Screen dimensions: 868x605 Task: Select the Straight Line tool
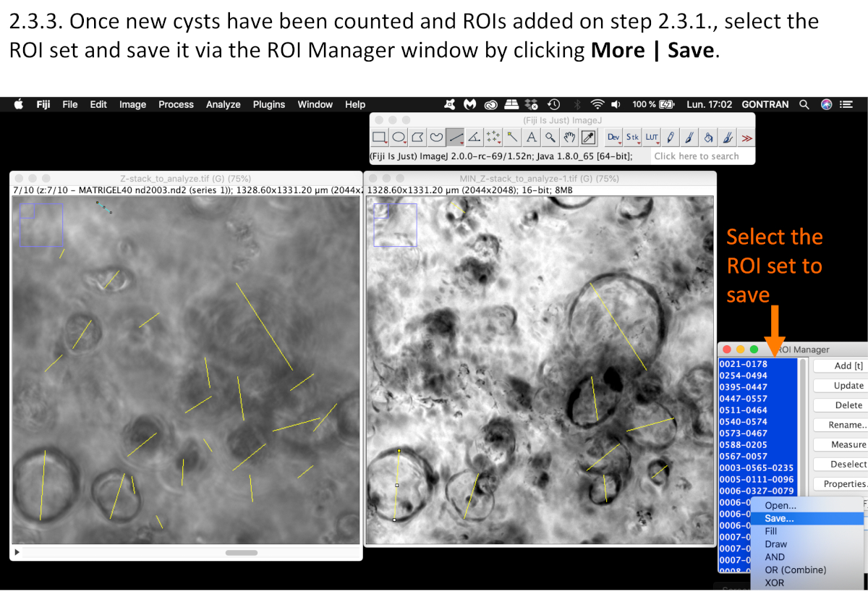click(455, 137)
